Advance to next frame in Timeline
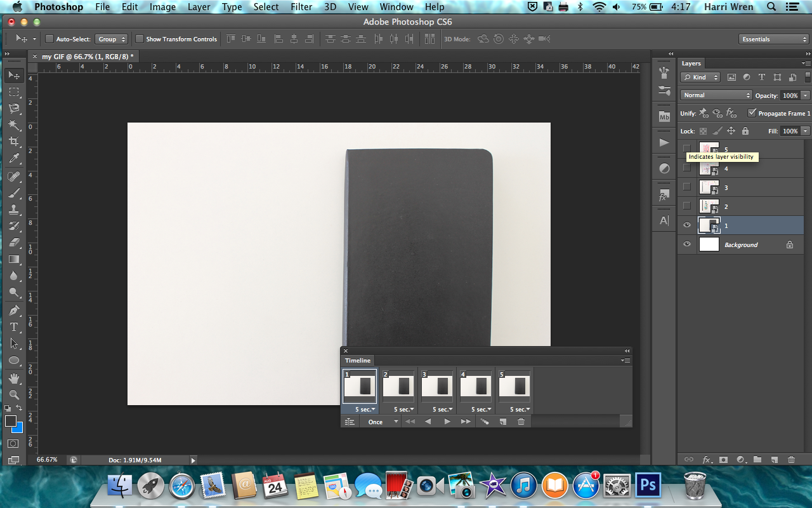Screen dimensions: 812x508 click(466, 422)
